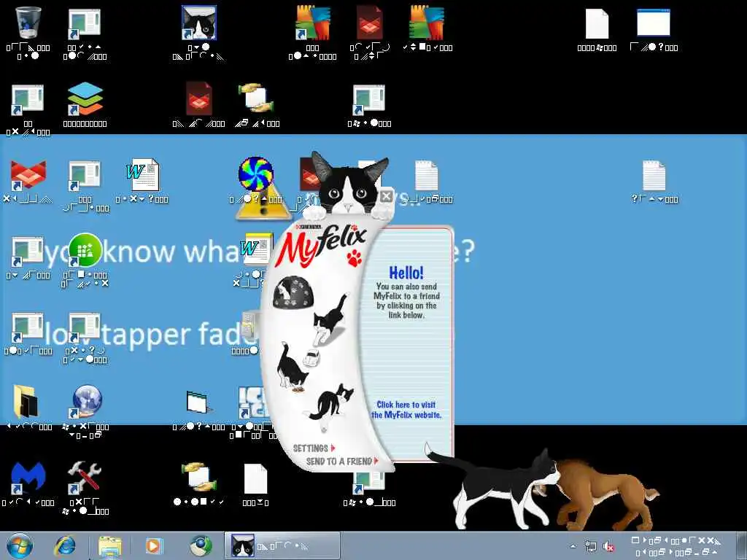Open the dark red file beside hands-holding-document icon
747x560 pixels.
pyautogui.click(x=199, y=98)
